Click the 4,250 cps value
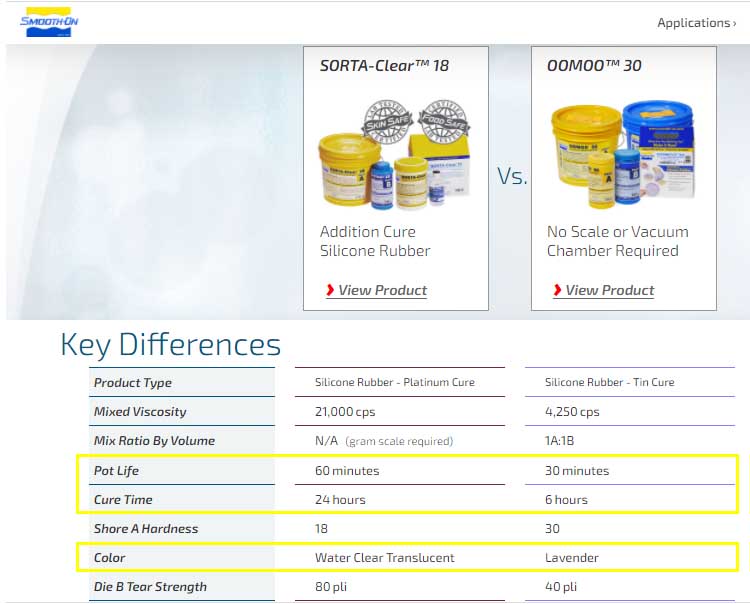750x604 pixels. (x=572, y=412)
